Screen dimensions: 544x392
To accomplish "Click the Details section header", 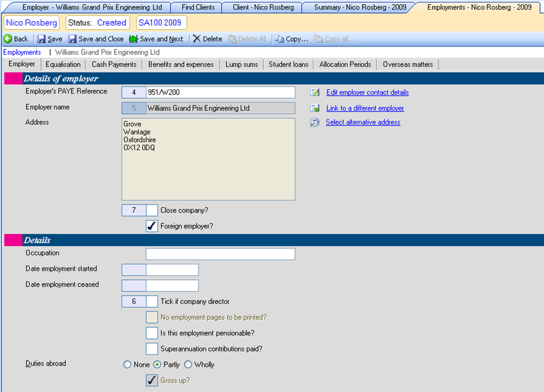I will pos(274,240).
